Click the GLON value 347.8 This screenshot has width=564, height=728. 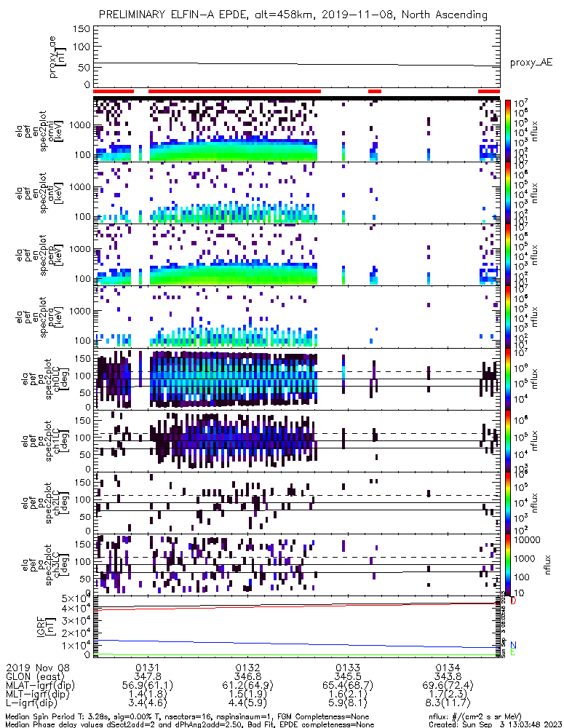pos(148,676)
